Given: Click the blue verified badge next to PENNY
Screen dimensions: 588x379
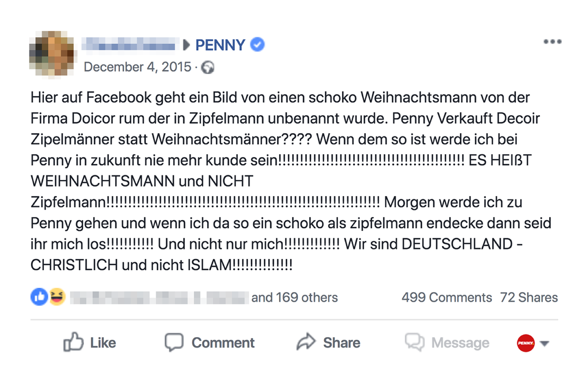Looking at the screenshot, I should [258, 45].
